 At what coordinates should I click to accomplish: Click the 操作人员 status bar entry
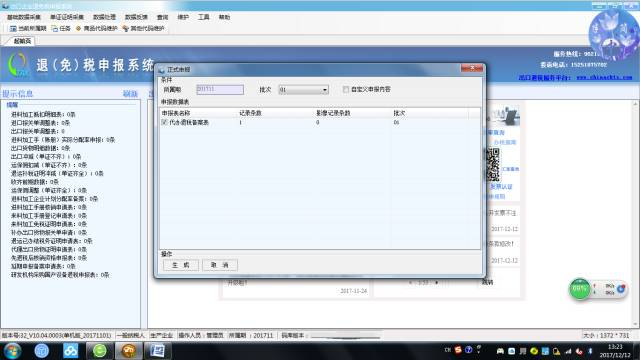(x=201, y=336)
